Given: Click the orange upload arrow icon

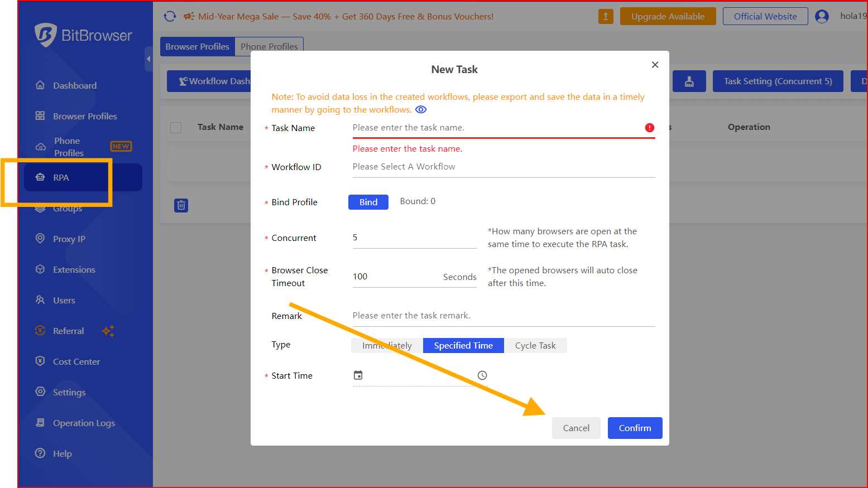Looking at the screenshot, I should pyautogui.click(x=606, y=16).
